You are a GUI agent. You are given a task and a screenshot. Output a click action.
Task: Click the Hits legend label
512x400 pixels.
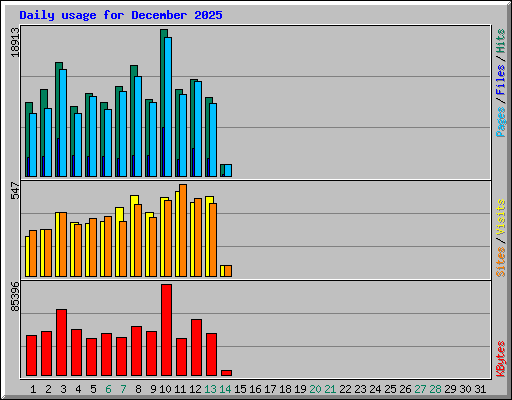tap(500, 41)
